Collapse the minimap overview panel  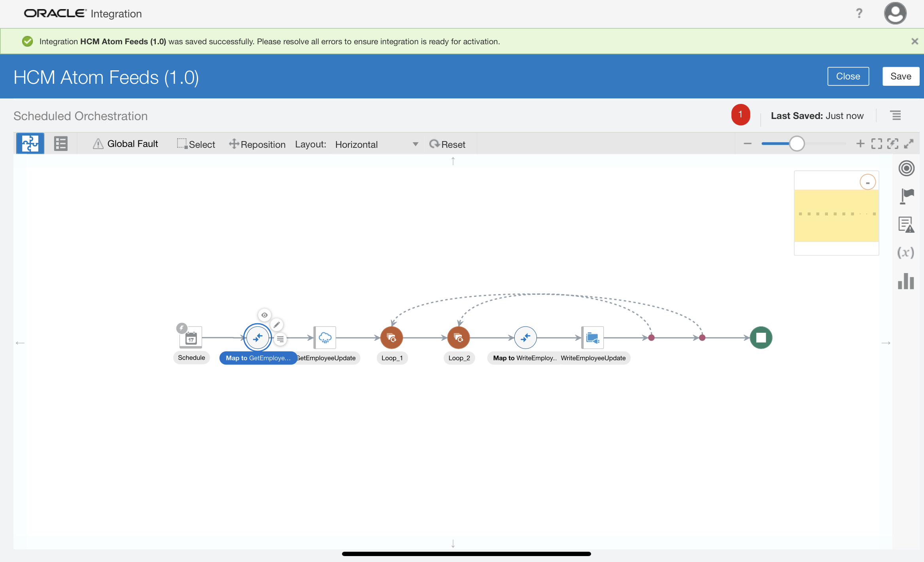point(867,182)
